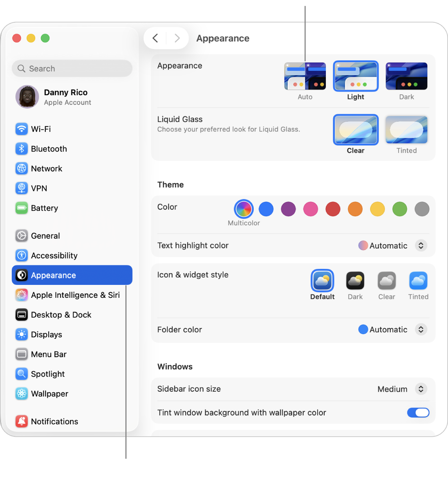Select the VPN icon in sidebar
Screen dimensions: 448x479
click(x=22, y=188)
